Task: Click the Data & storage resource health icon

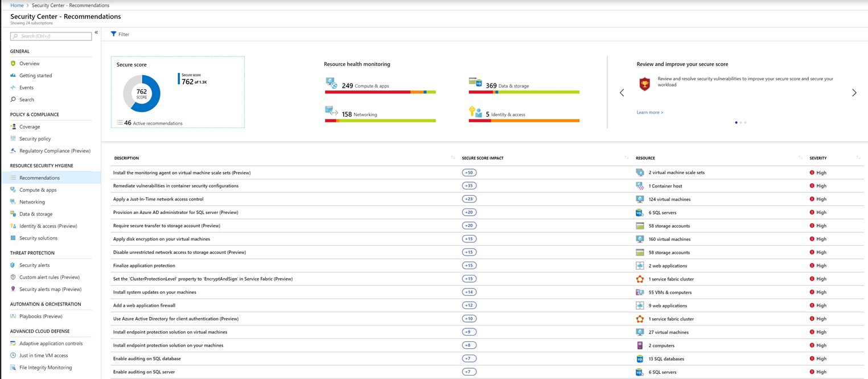Action: [x=476, y=83]
